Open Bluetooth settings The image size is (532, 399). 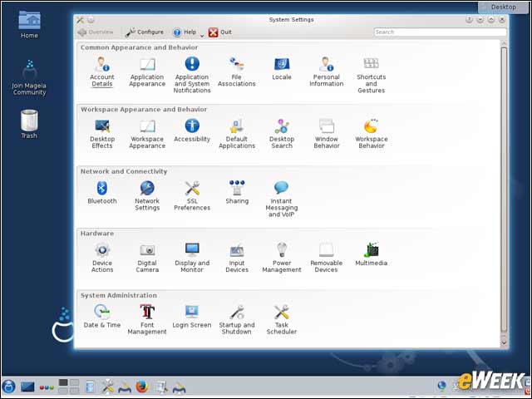101,193
